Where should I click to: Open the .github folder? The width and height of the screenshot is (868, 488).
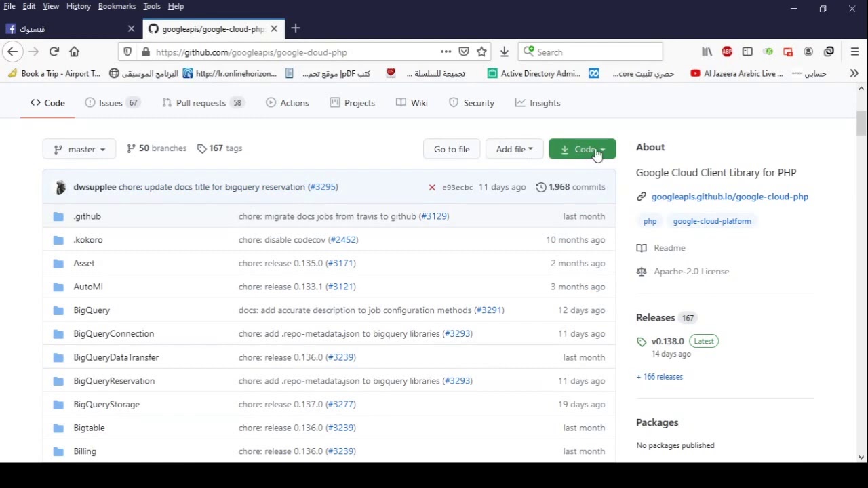[87, 216]
